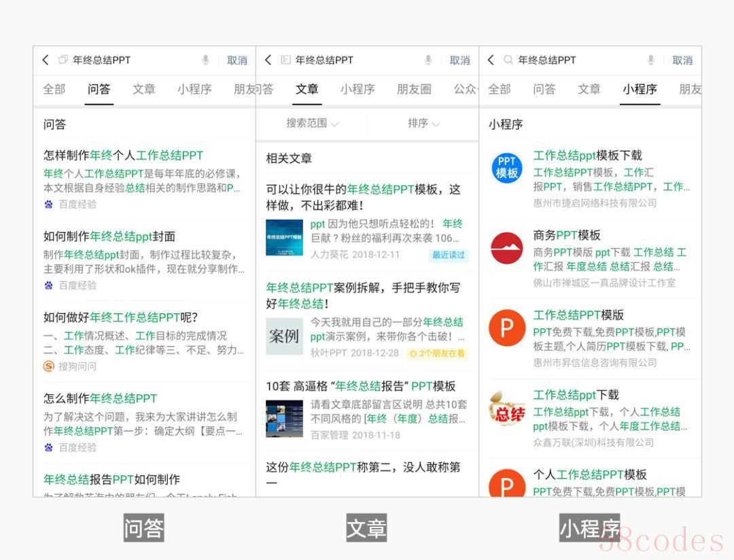The image size is (734, 560).
Task: Tap 取消 in the 问答 screen
Action: tap(237, 60)
